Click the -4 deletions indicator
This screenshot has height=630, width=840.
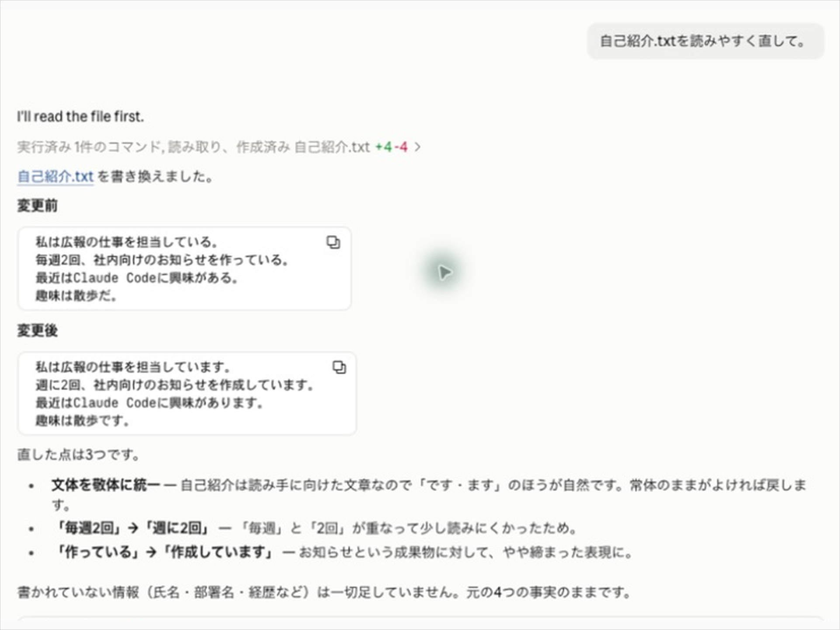[x=401, y=147]
